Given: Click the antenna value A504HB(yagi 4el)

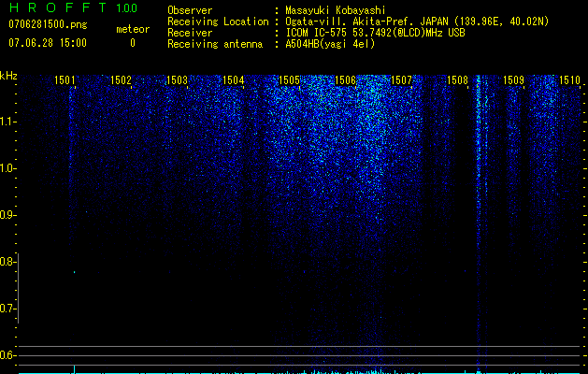Looking at the screenshot, I should pyautogui.click(x=330, y=44).
